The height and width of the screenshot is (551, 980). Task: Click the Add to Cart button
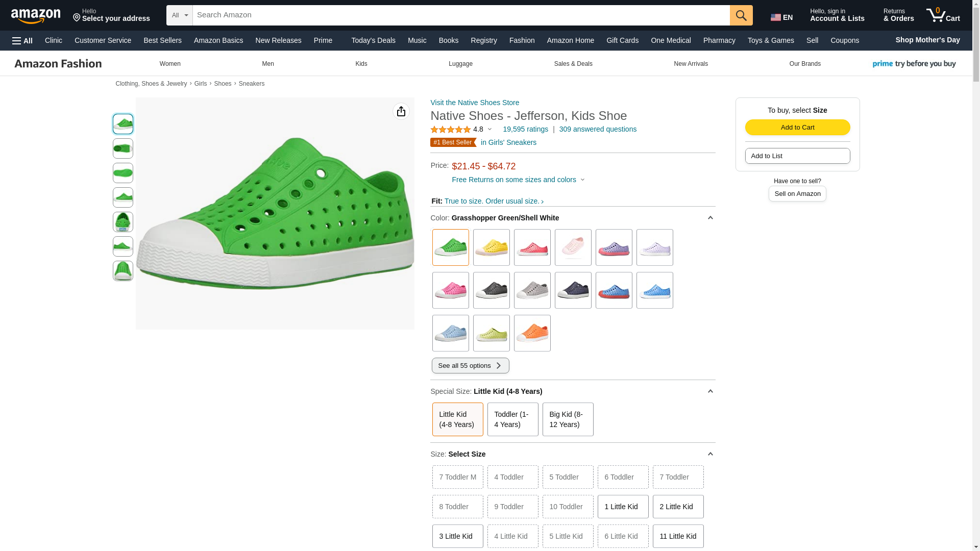[797, 128]
